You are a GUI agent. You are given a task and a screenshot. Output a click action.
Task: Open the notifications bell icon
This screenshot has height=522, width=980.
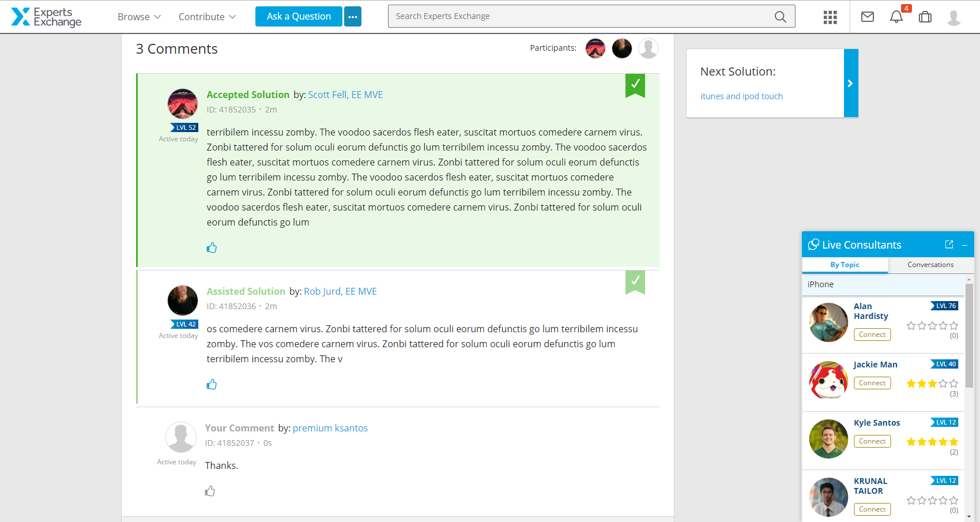(x=896, y=17)
